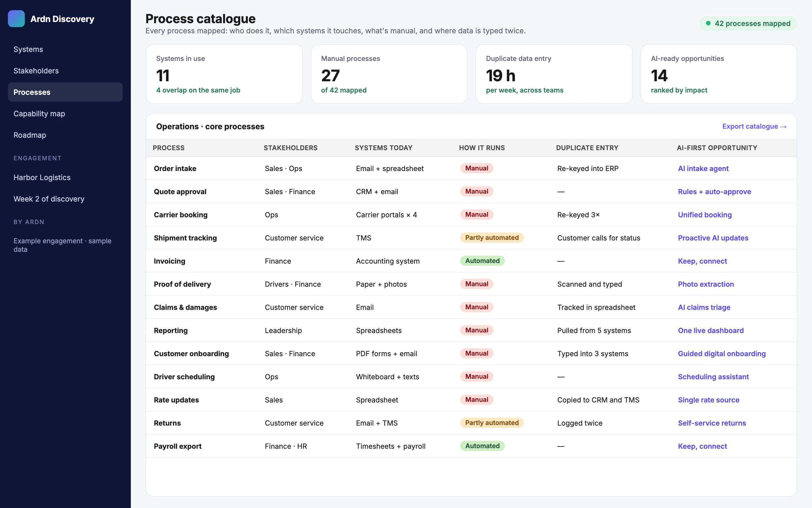Click Automated badge in Invoicing row
Image resolution: width=812 pixels, height=508 pixels.
click(482, 261)
